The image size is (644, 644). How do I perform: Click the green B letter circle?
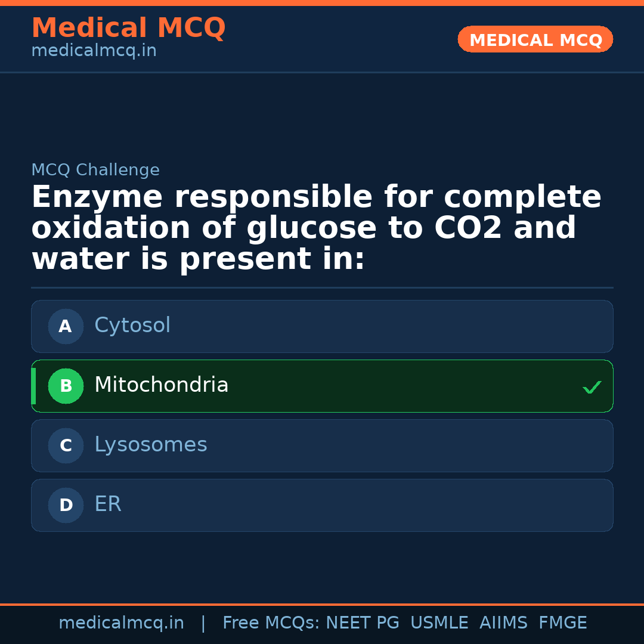(x=66, y=386)
